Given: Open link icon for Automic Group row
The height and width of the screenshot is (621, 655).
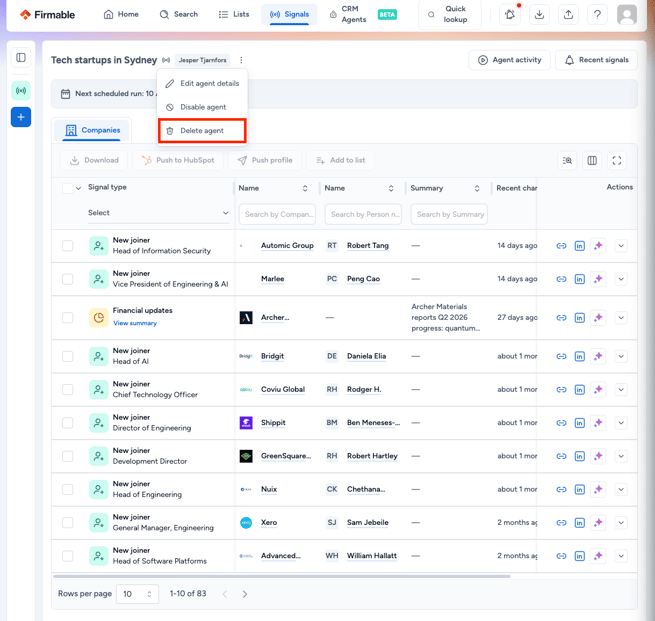Looking at the screenshot, I should (561, 246).
